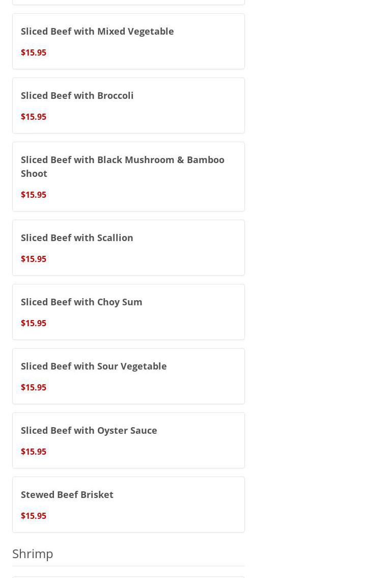The width and height of the screenshot is (392, 578).
Task: Click the partially visible card above Mixed Vegetable
Action: (x=128, y=2)
